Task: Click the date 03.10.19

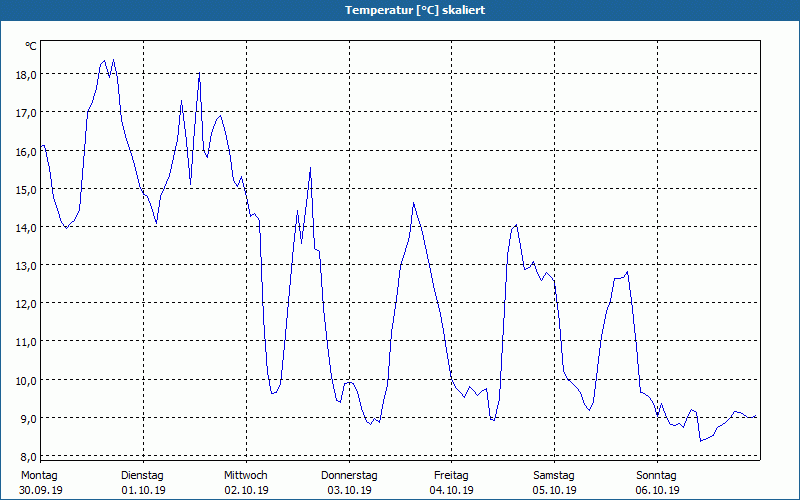Action: point(349,490)
